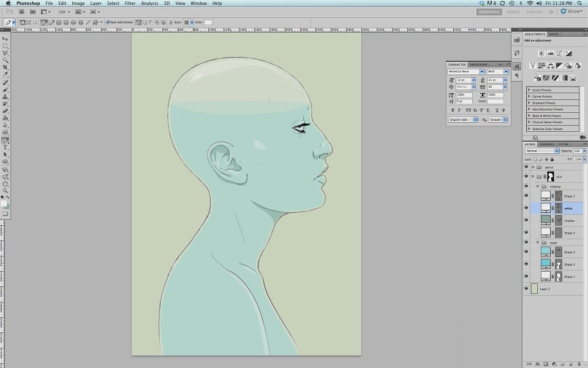Select the Move tool

6,39
